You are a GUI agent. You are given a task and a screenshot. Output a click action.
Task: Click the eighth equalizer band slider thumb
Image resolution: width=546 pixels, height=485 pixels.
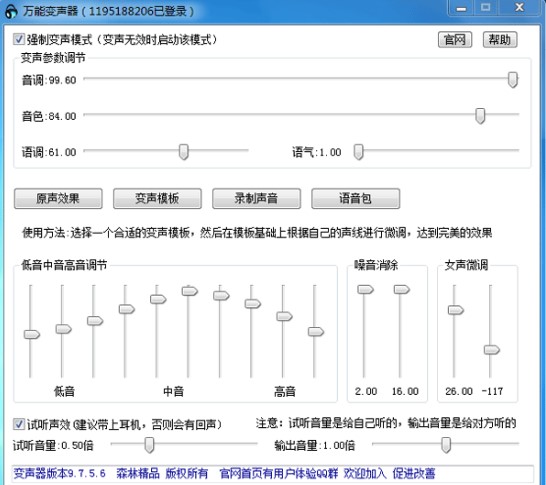253,304
